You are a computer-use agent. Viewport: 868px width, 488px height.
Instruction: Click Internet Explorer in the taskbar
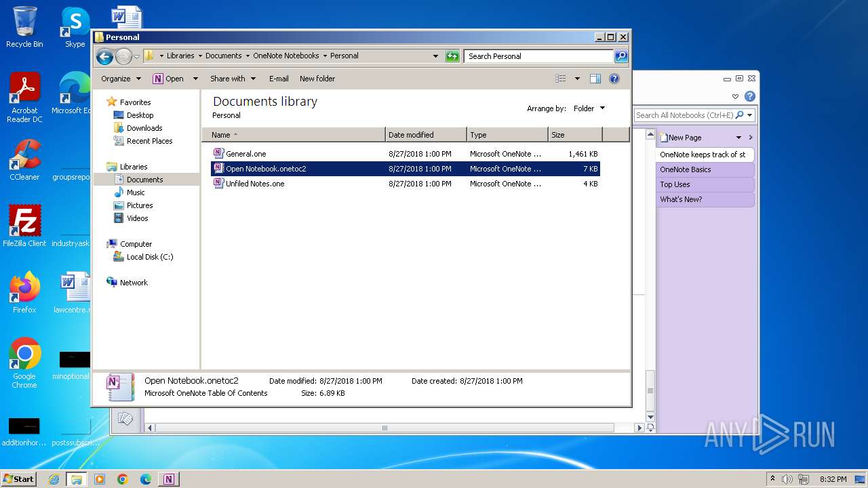click(54, 479)
